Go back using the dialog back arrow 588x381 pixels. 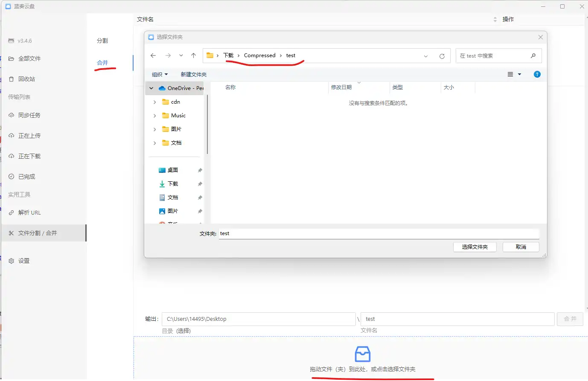tap(153, 55)
